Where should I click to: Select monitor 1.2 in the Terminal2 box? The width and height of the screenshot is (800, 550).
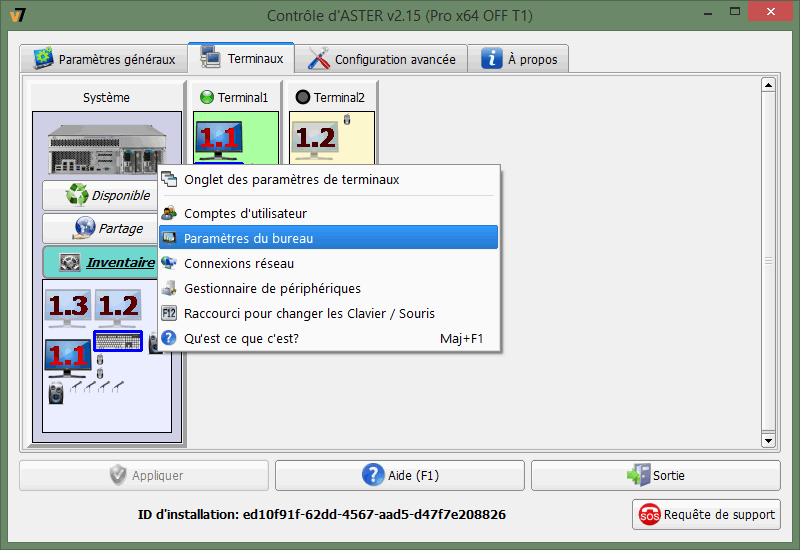click(x=315, y=141)
